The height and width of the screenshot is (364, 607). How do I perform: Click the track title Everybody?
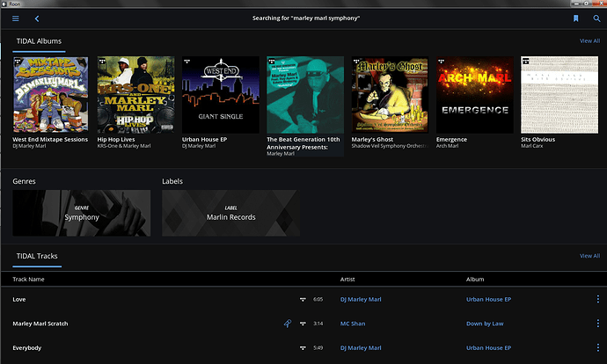point(26,348)
